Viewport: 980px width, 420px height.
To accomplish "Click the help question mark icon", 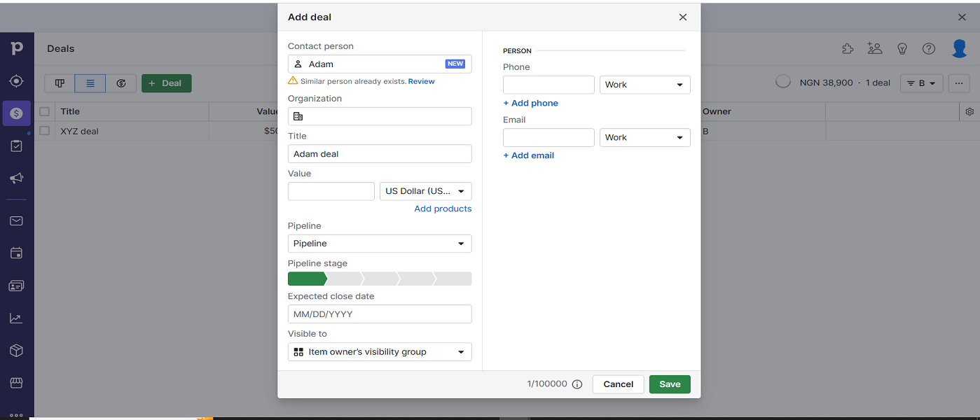I will (929, 48).
